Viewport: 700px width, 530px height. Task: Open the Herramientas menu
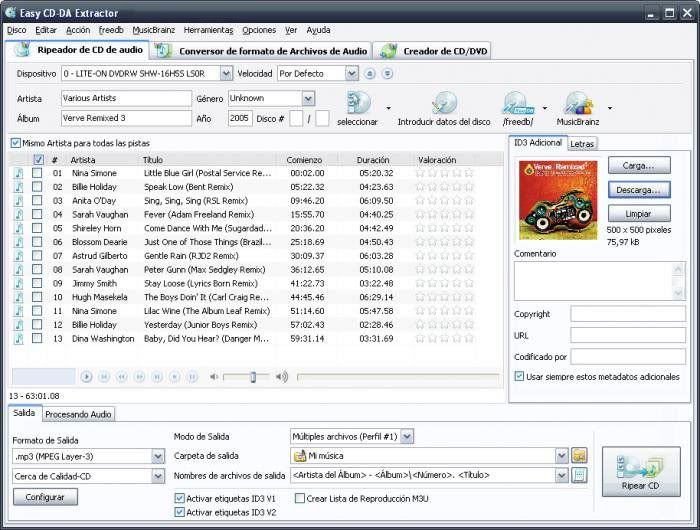coord(208,30)
